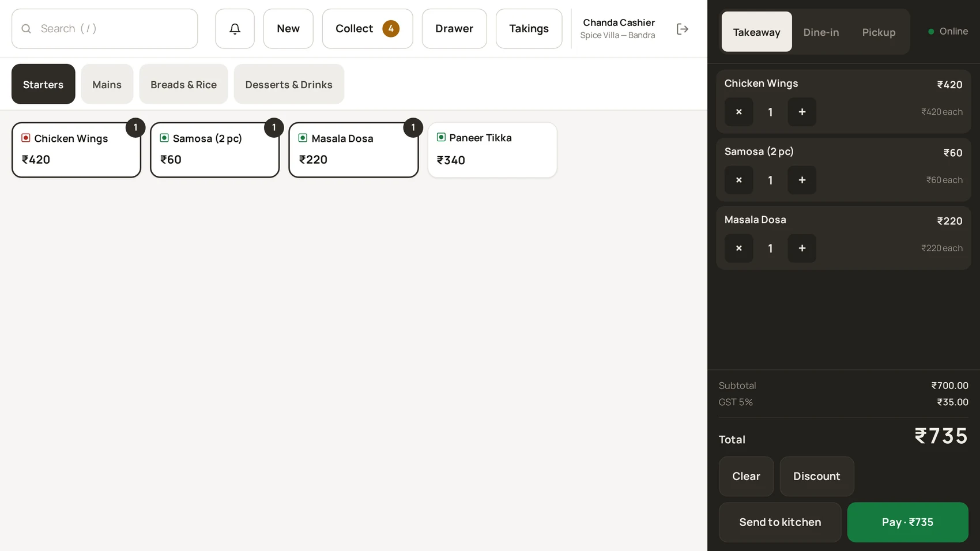The width and height of the screenshot is (980, 551).
Task: Open the Collect orders list
Action: pyautogui.click(x=367, y=29)
